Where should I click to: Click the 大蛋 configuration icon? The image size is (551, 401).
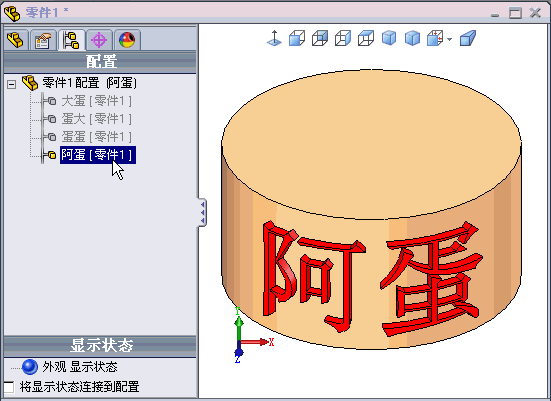click(x=51, y=101)
